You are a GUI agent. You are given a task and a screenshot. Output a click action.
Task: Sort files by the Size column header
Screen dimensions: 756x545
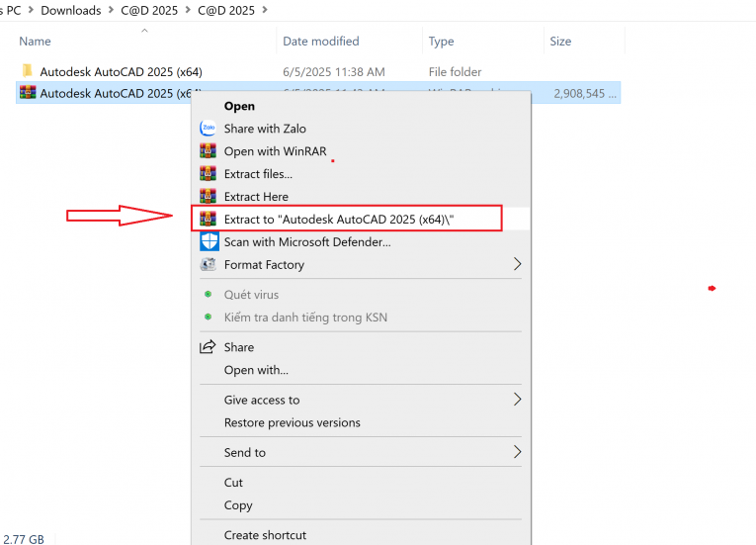coord(560,41)
